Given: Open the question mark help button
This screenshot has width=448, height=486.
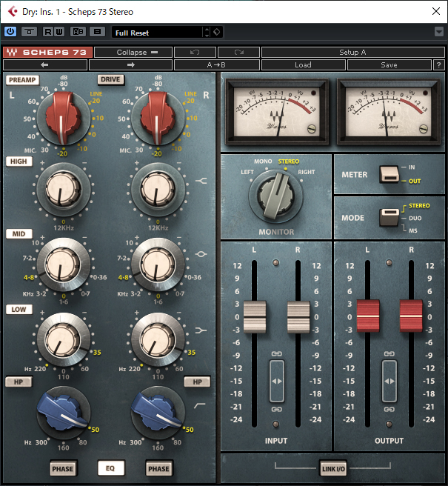Looking at the screenshot, I should (438, 65).
